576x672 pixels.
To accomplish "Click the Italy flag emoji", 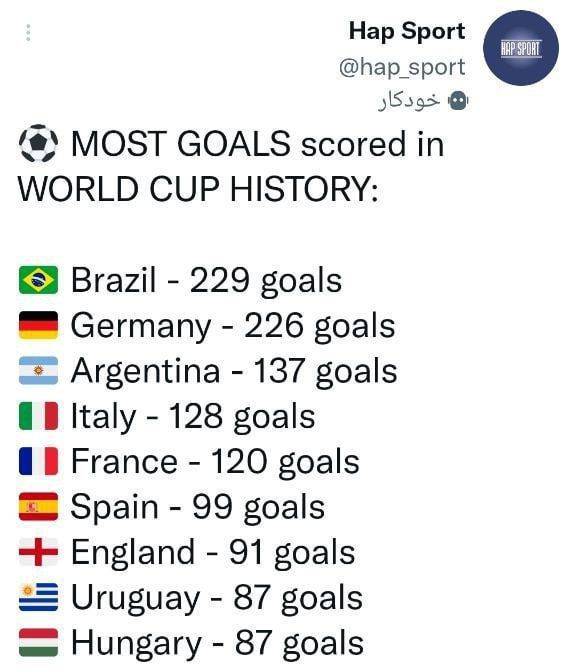I will tap(38, 416).
